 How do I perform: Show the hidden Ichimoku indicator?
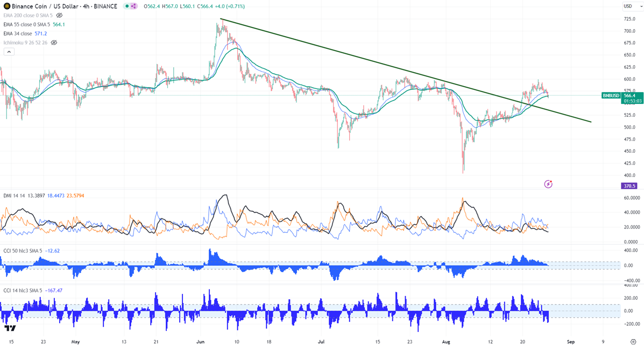click(x=54, y=43)
